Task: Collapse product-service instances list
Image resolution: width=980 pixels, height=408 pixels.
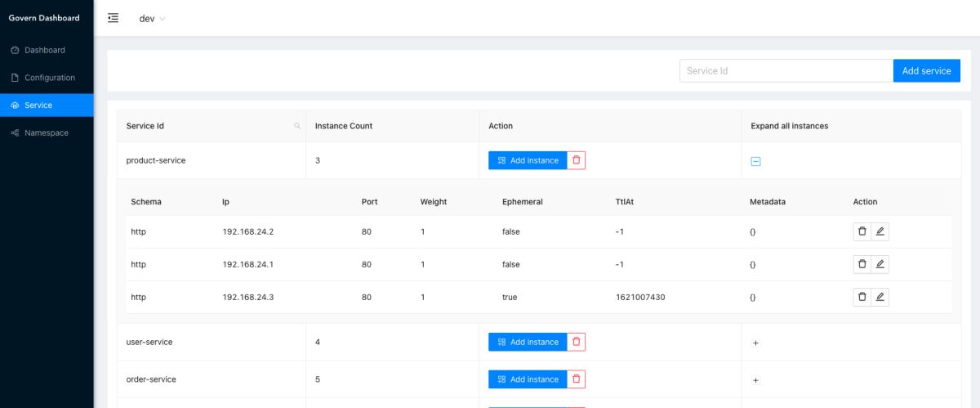Action: (755, 161)
